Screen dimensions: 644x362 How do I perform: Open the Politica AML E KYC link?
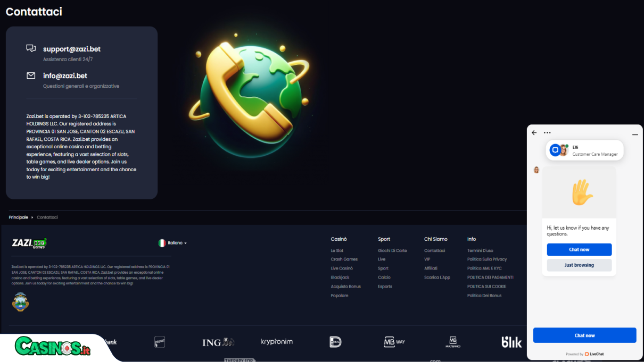click(484, 268)
